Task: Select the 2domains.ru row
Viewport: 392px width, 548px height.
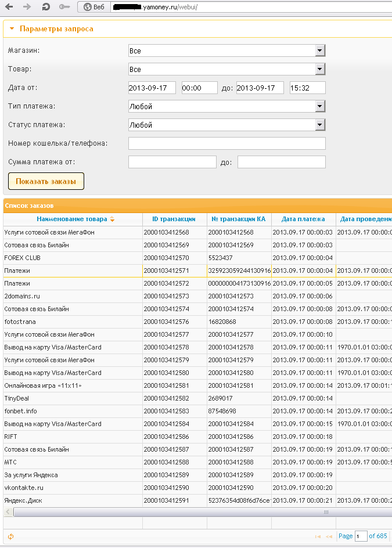Action: pyautogui.click(x=197, y=296)
